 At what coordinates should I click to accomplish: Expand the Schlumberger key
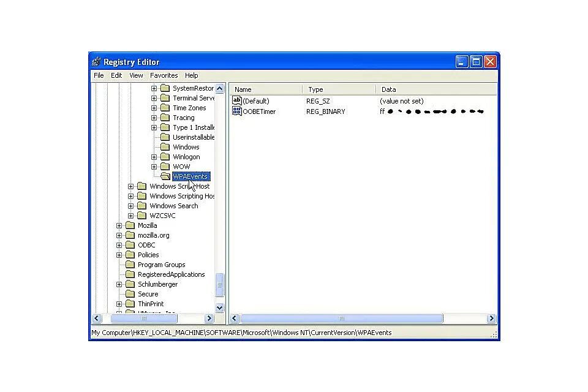(x=119, y=284)
